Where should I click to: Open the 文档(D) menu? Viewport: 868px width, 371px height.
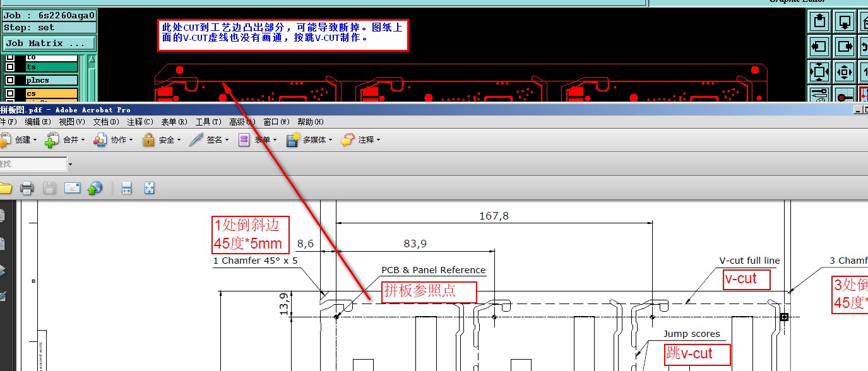(105, 122)
